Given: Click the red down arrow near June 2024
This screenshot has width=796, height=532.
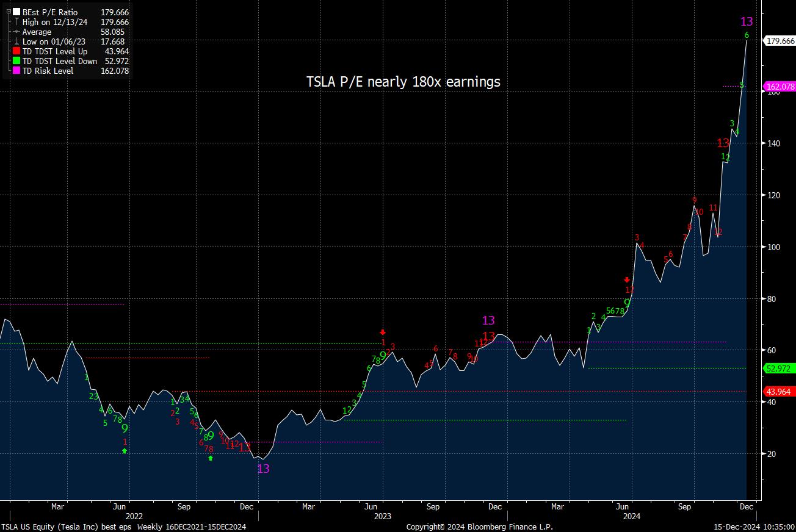Looking at the screenshot, I should click(627, 279).
